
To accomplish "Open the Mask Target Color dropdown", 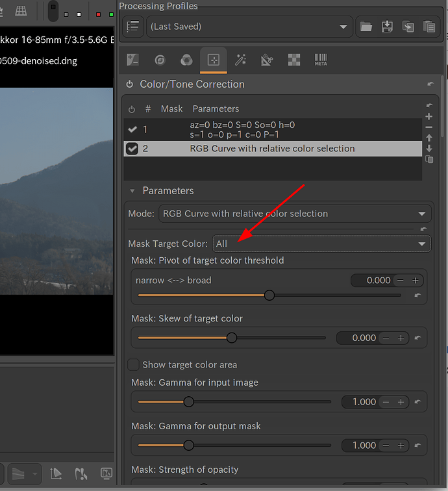I will (x=321, y=244).
